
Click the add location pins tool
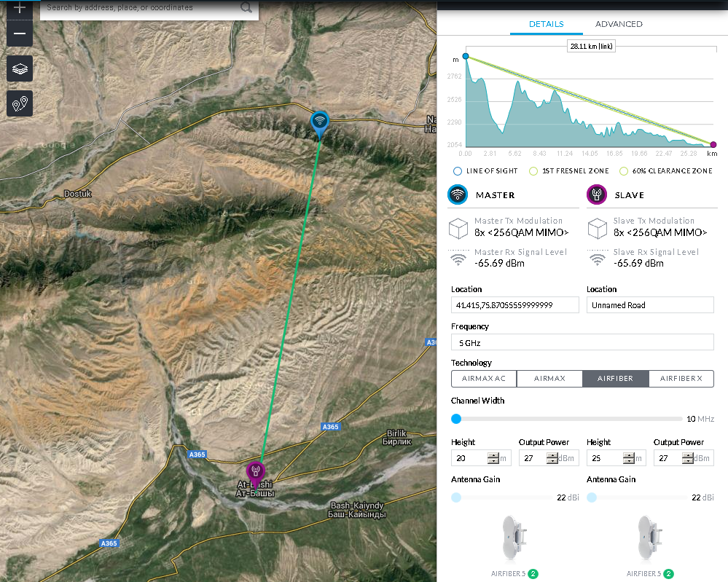click(x=20, y=103)
